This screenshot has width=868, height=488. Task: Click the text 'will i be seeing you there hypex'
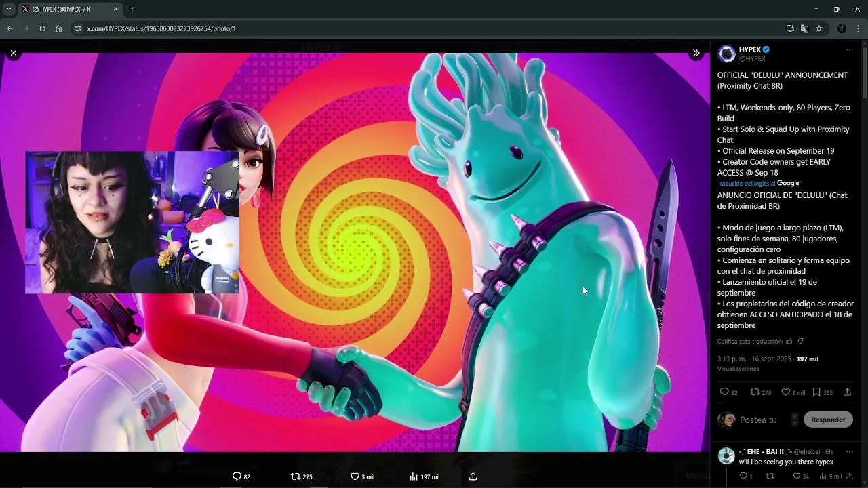[x=786, y=462]
